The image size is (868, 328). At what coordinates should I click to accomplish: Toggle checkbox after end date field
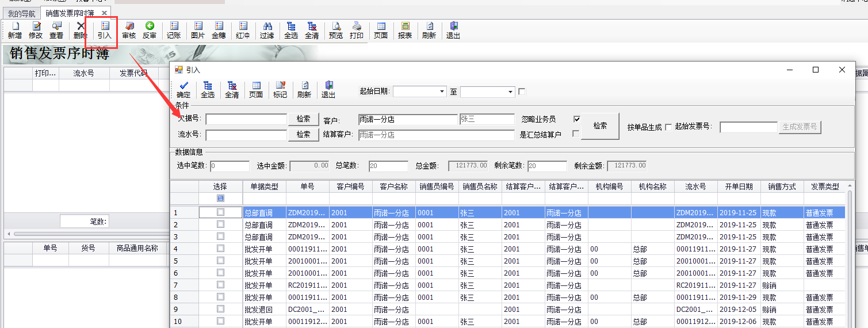click(x=522, y=91)
